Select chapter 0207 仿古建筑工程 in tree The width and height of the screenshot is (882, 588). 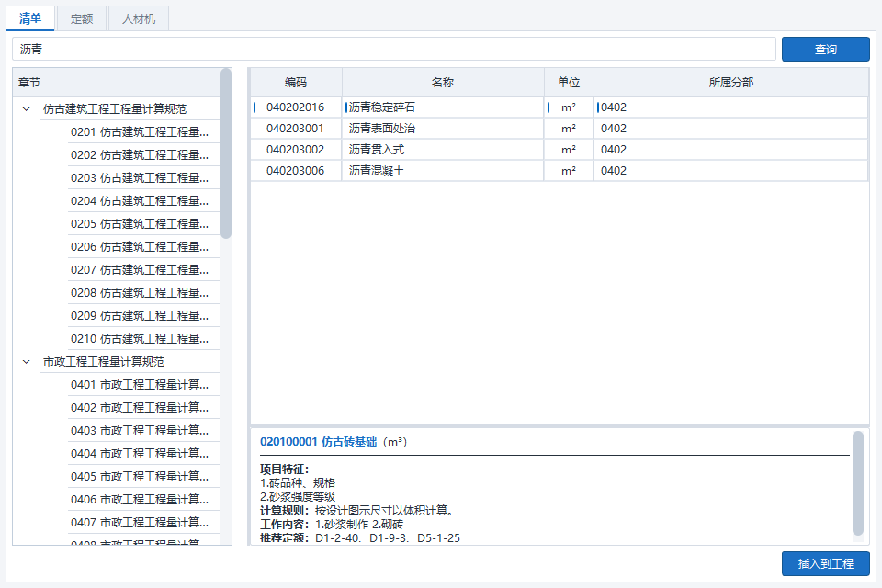(x=140, y=270)
